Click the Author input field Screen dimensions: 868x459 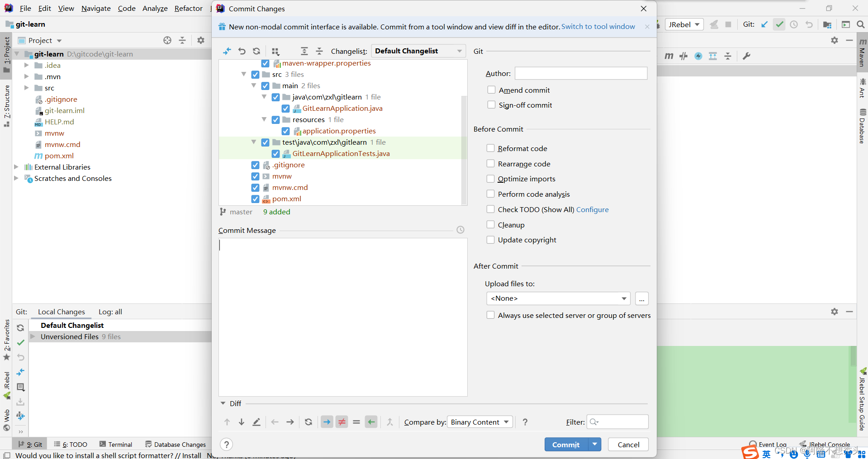coord(581,73)
